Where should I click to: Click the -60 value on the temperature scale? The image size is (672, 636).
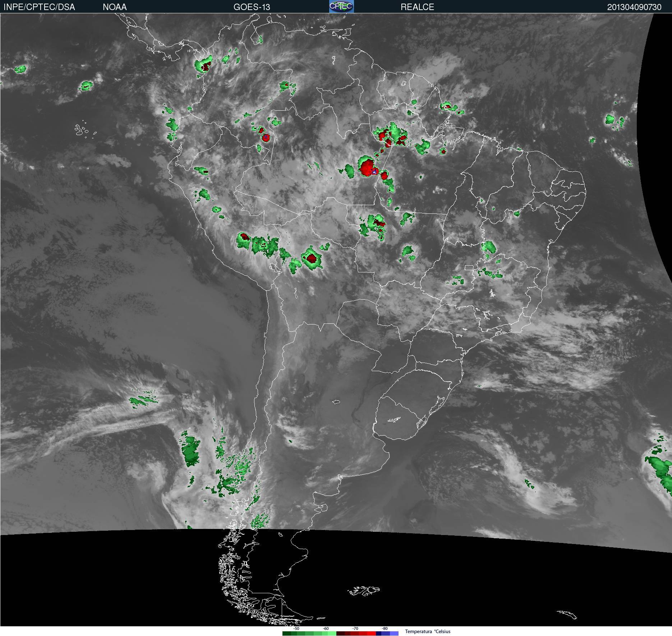326,628
